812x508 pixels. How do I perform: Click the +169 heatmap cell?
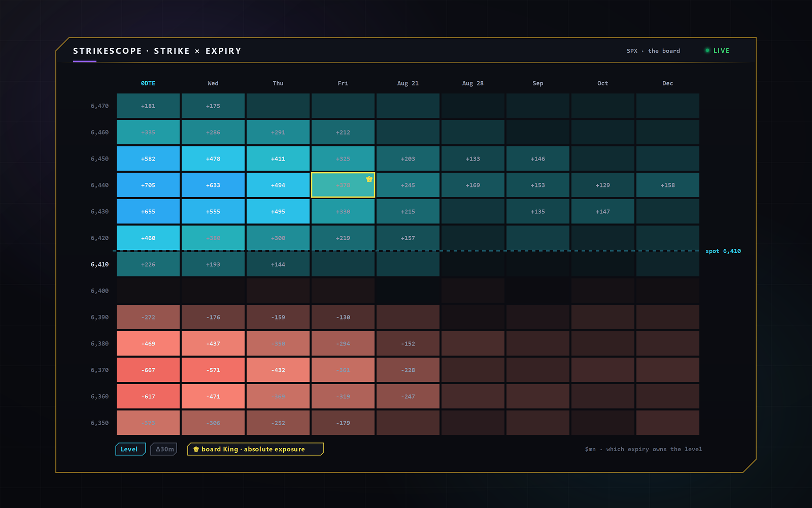[x=473, y=185]
